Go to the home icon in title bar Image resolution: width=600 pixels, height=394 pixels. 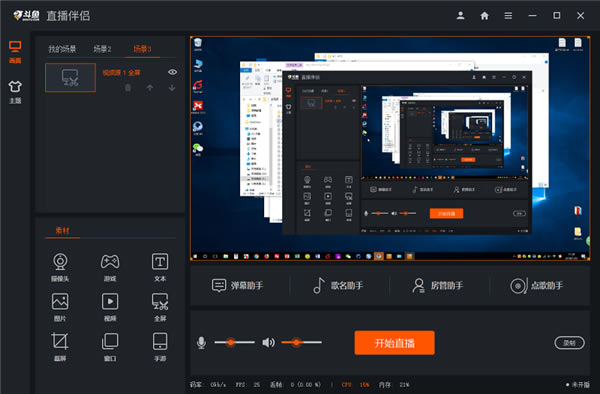point(484,16)
